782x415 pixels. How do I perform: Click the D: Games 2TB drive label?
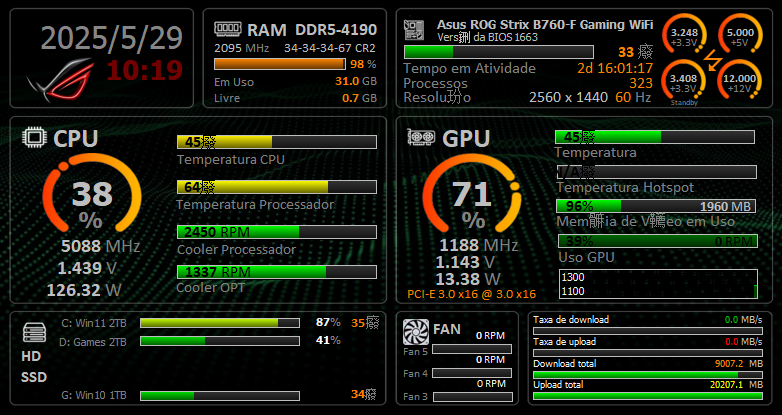coord(94,341)
